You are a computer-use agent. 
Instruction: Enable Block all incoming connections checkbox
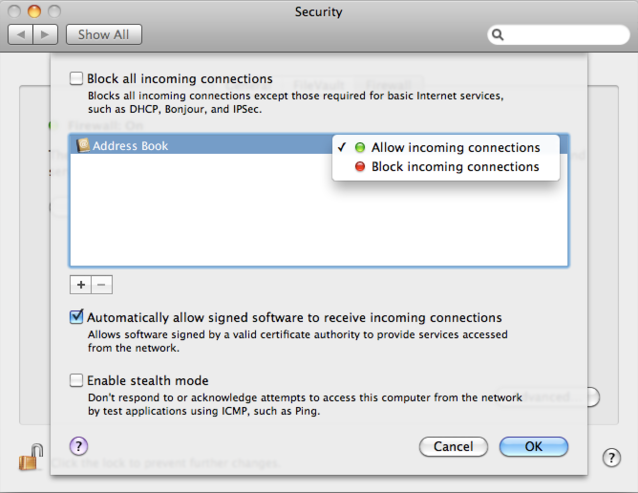[77, 78]
